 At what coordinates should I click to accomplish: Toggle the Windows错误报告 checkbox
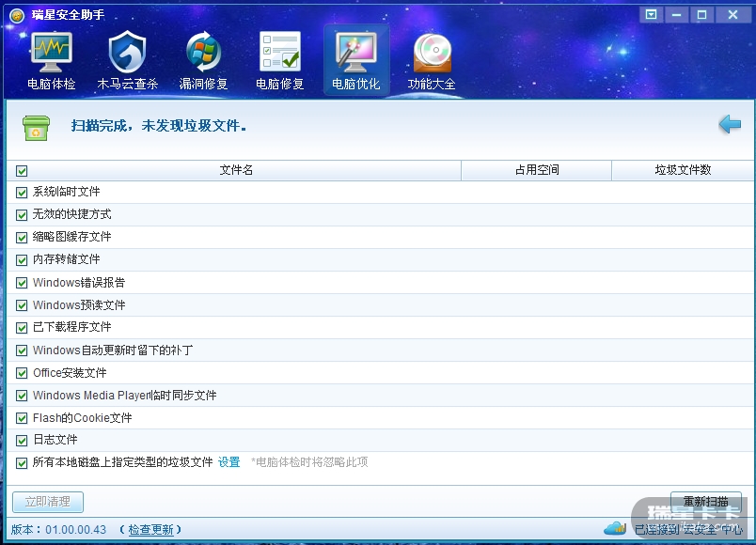(x=22, y=283)
